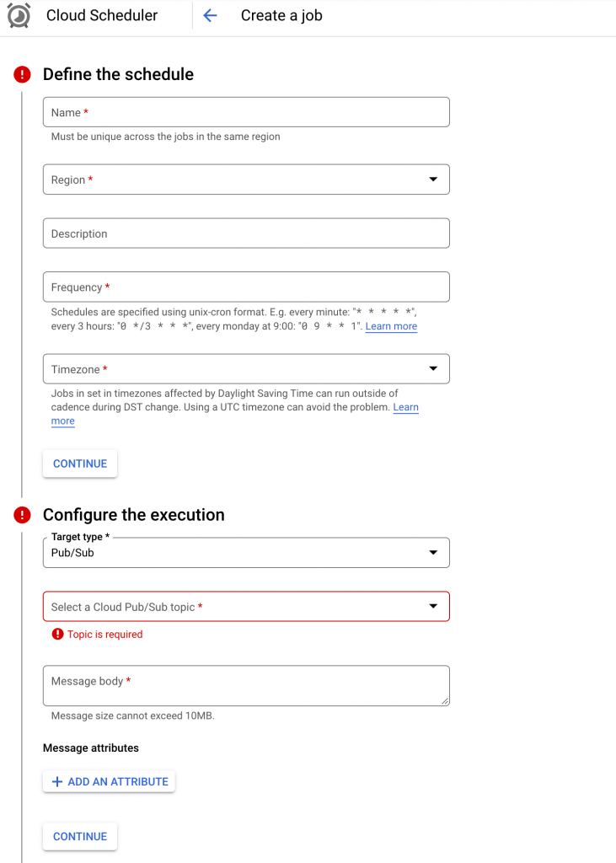This screenshot has width=616, height=863.
Task: Click the plus icon on Add an Attribute
Action: coord(57,782)
